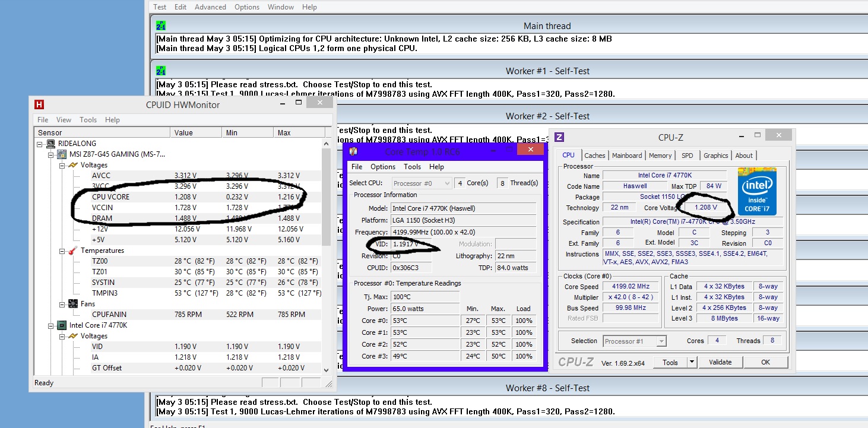Viewport: 868px width, 428px height.
Task: Open Prime95 Edit menu
Action: (180, 7)
